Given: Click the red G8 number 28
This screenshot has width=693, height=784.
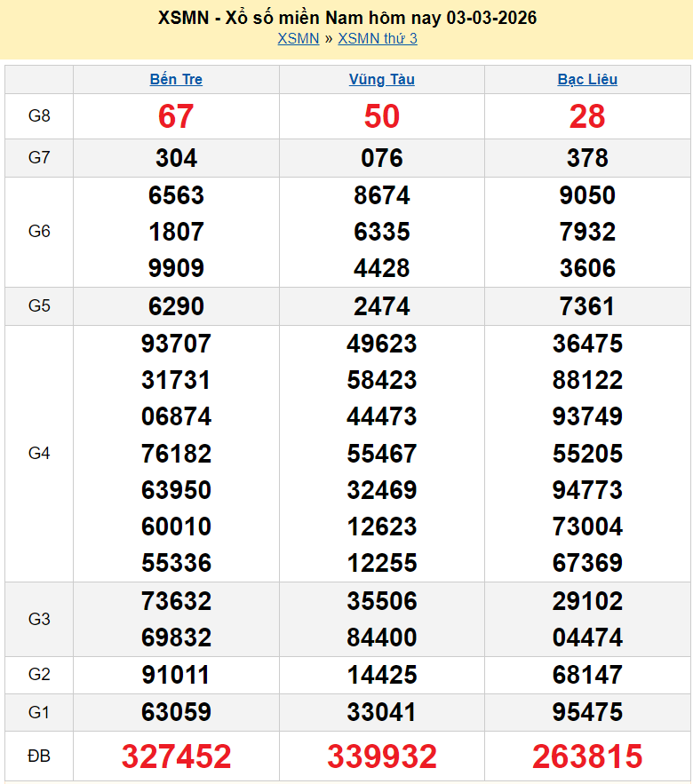Looking at the screenshot, I should (587, 116).
